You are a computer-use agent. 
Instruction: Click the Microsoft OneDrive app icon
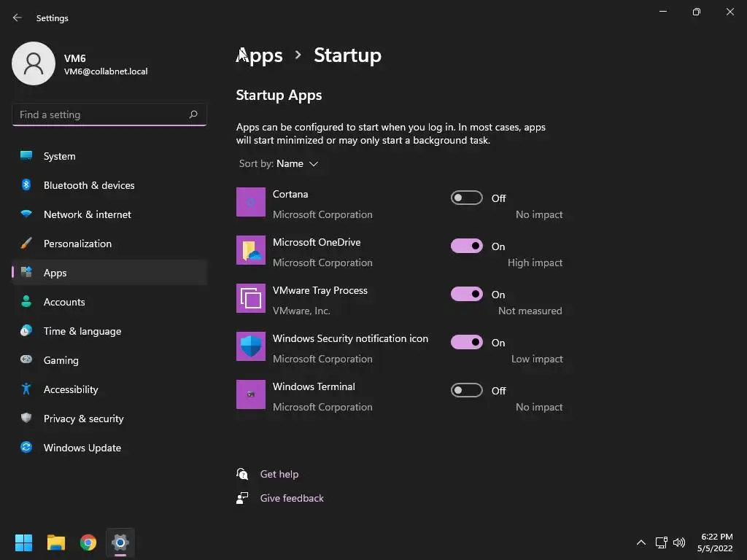click(x=251, y=250)
